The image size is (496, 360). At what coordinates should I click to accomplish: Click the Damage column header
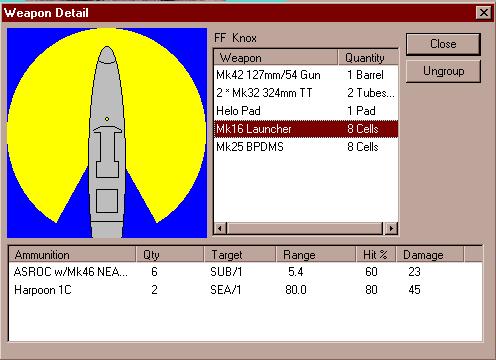click(x=430, y=255)
